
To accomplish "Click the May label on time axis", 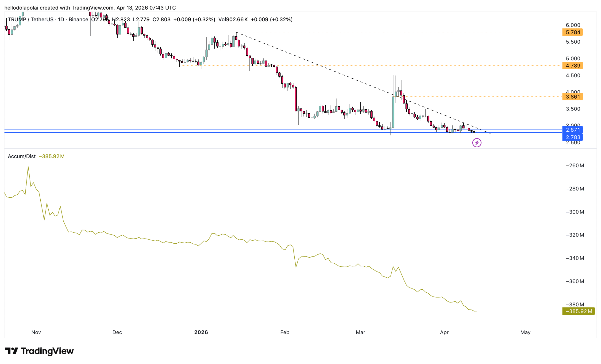I will 525,332.
